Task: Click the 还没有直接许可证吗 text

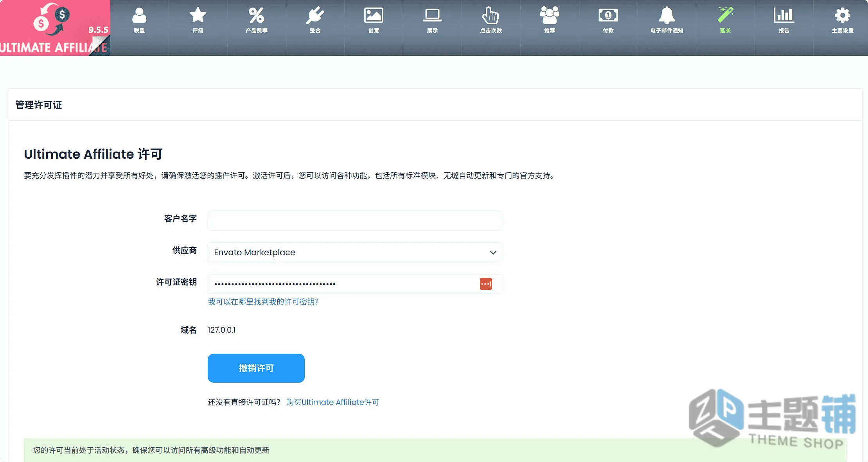Action: coord(244,402)
